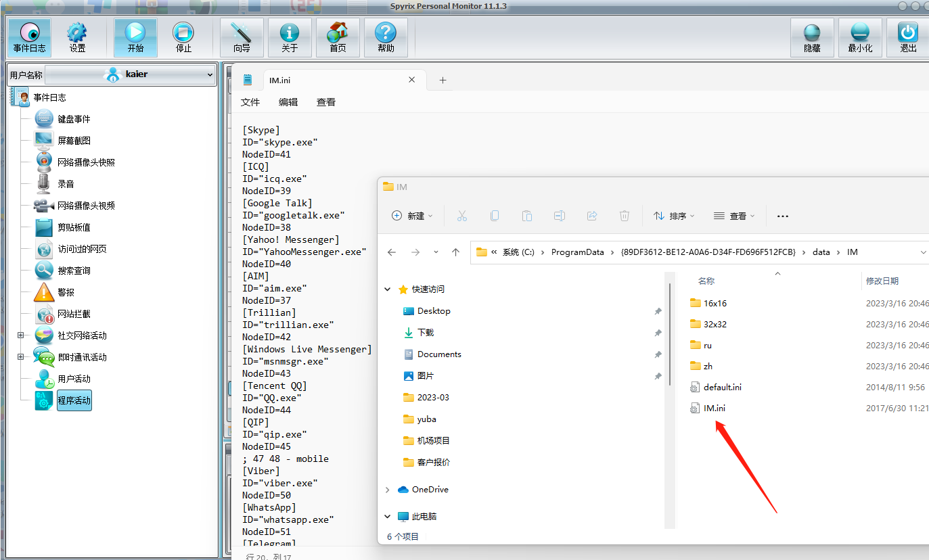Click the Explorer delete icon

pos(625,216)
